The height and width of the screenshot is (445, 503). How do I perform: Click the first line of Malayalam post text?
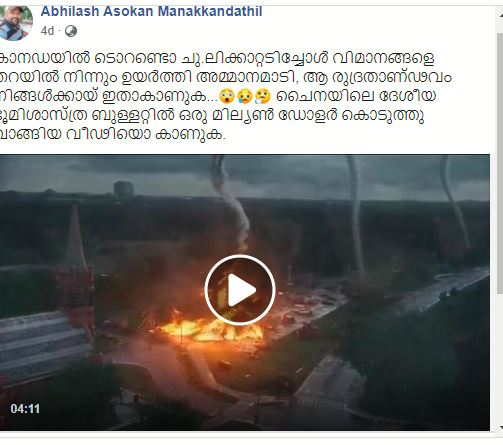[217, 58]
